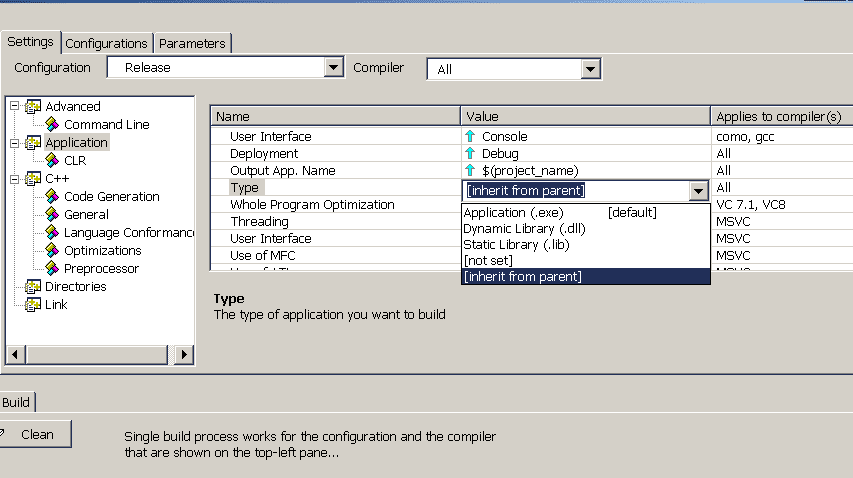This screenshot has height=478, width=853.
Task: Click the Directories node icon
Action: (33, 287)
